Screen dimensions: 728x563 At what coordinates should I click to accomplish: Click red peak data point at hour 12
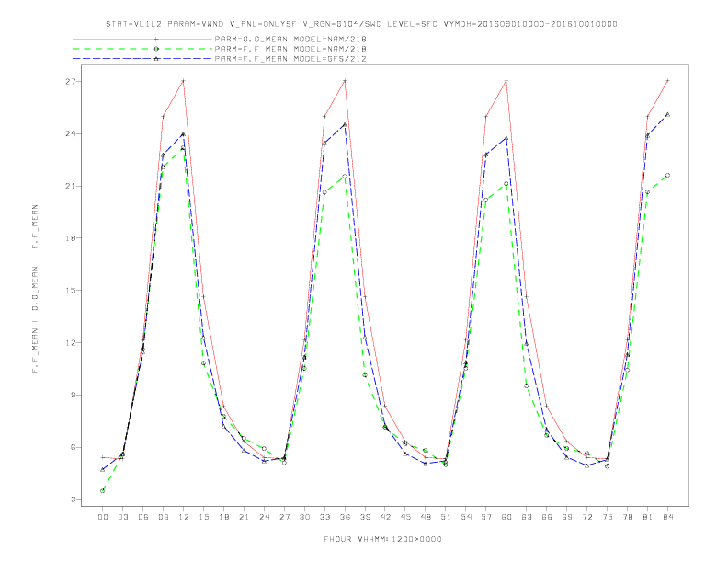(184, 81)
